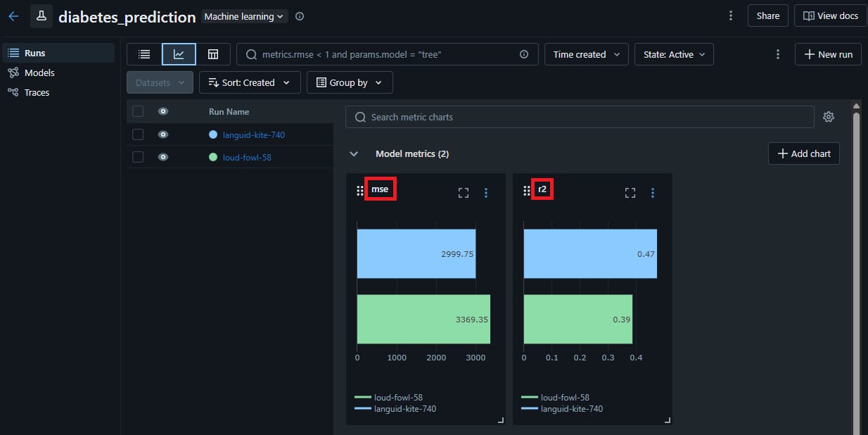
Task: Open the top header kebab menu
Action: coord(731,15)
